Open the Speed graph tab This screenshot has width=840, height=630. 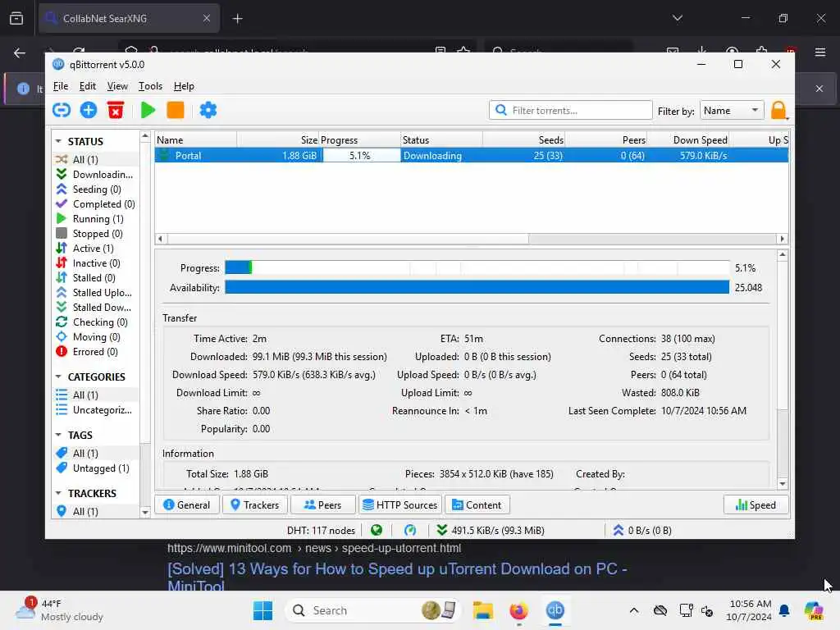click(756, 505)
